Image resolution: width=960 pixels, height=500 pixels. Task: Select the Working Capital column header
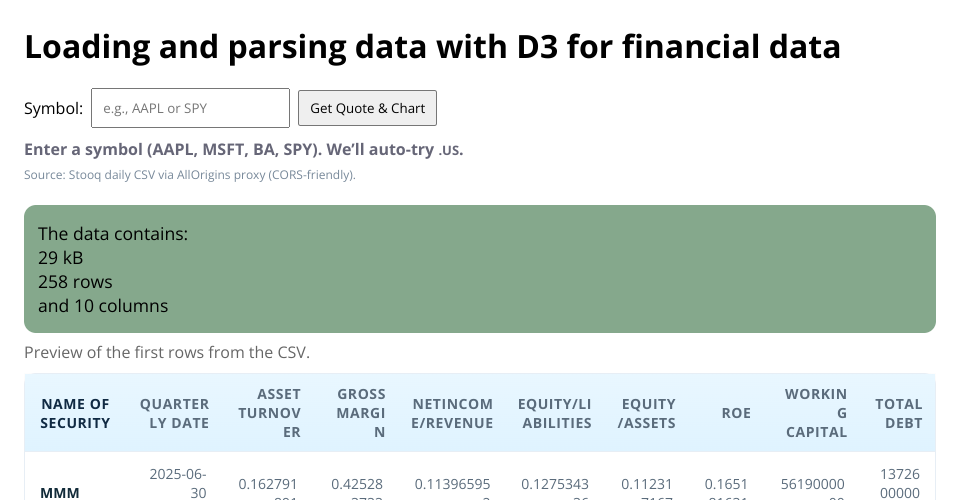click(815, 413)
